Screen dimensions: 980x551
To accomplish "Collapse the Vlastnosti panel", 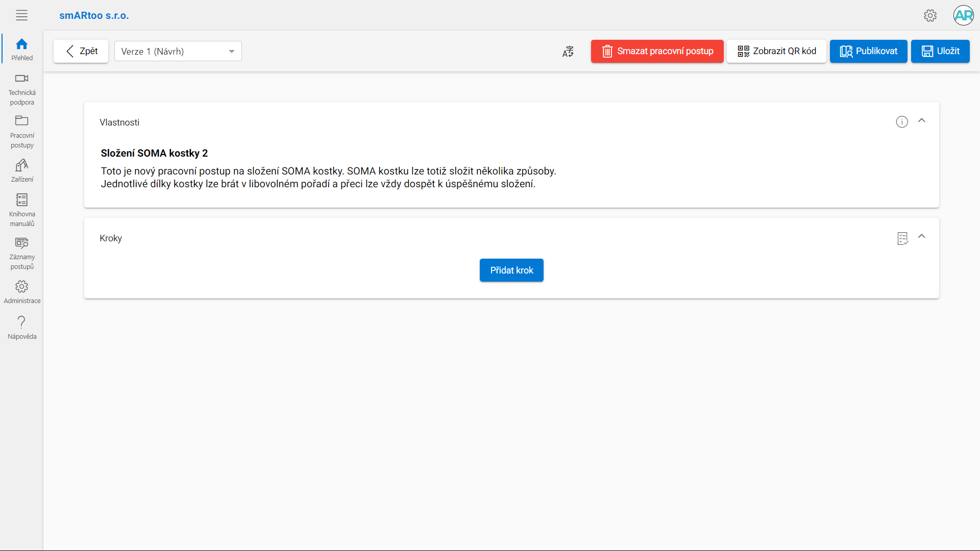I will click(x=921, y=121).
